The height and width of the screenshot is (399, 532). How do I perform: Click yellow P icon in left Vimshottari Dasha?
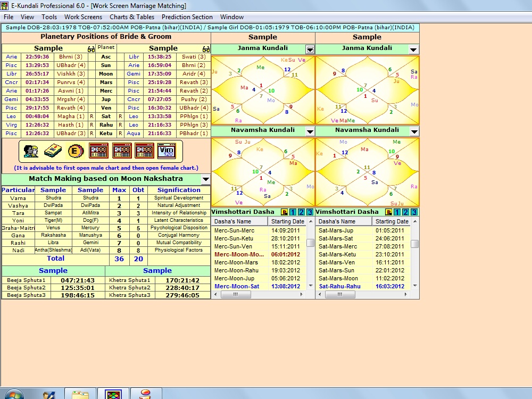(284, 212)
